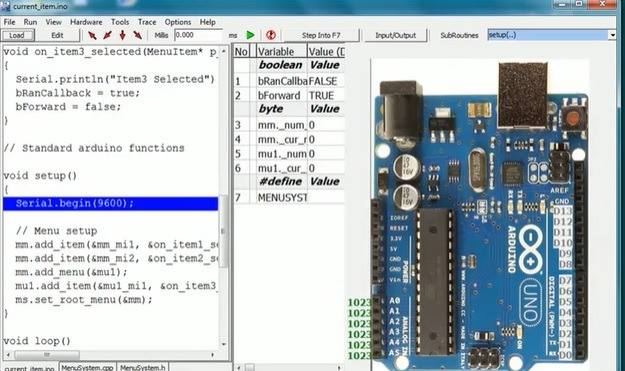The width and height of the screenshot is (625, 371).
Task: Click the Input/Output button
Action: pyautogui.click(x=395, y=35)
